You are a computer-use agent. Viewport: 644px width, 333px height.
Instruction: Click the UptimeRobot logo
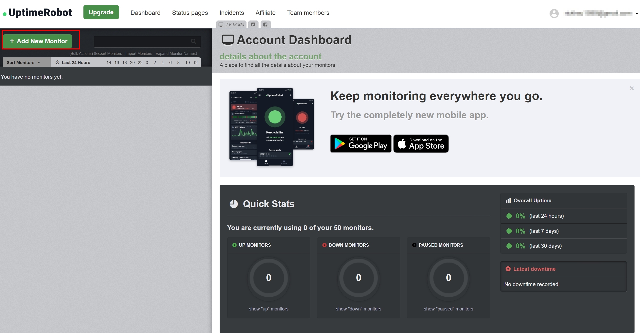point(38,13)
